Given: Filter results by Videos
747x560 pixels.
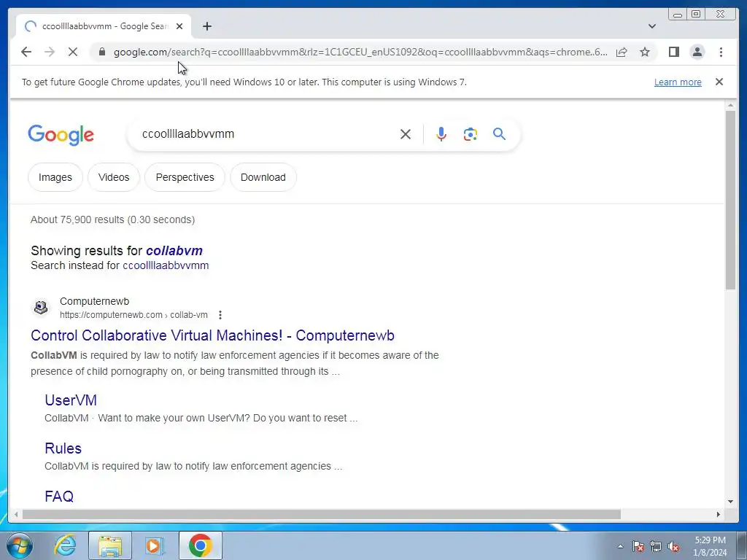Looking at the screenshot, I should 113,177.
